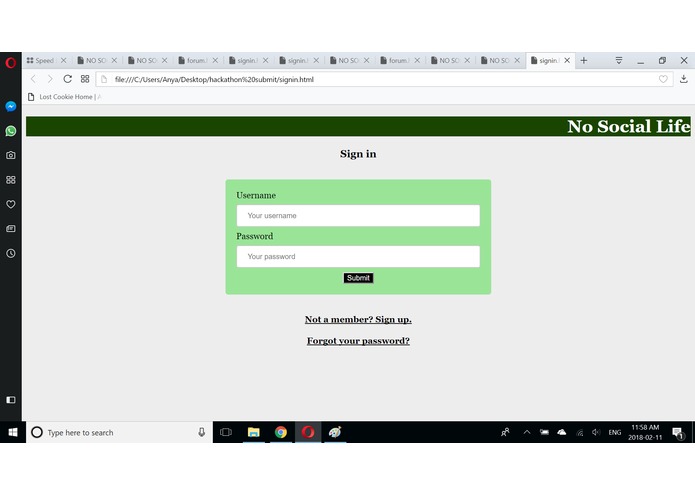This screenshot has height=494, width=695.
Task: Add page to bookmarks with heart icon
Action: pyautogui.click(x=663, y=79)
